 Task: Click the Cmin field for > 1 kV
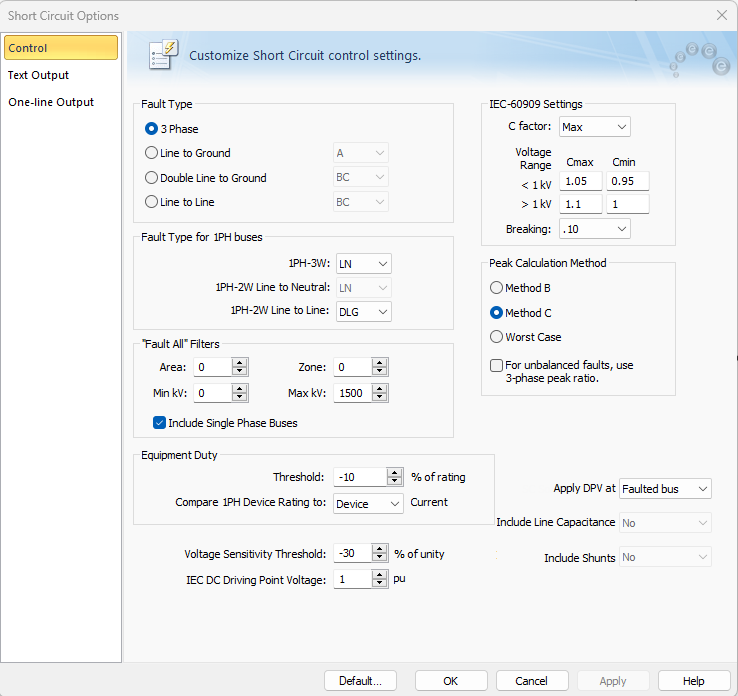[x=628, y=204]
